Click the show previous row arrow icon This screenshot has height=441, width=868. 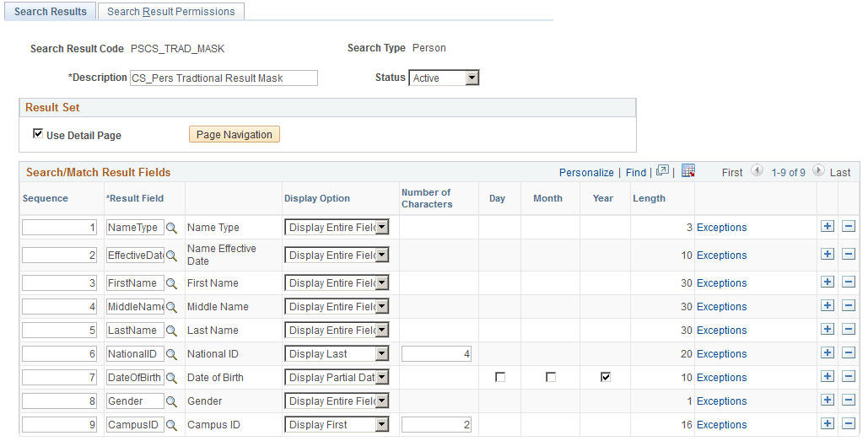pos(757,172)
